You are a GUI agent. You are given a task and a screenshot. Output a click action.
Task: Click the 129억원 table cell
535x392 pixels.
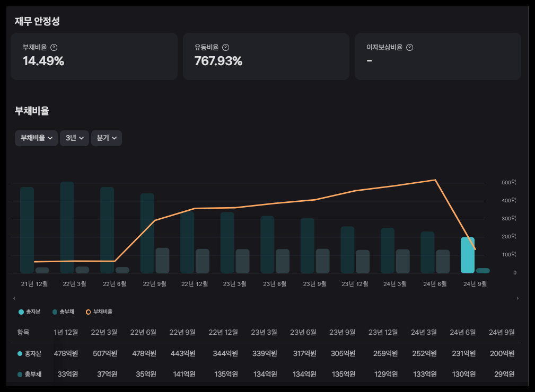pos(386,374)
